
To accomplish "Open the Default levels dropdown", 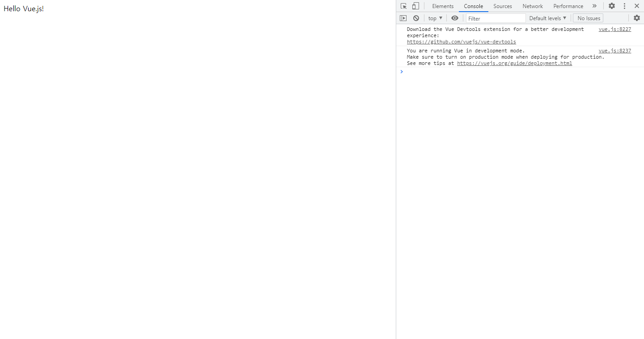I will pos(548,18).
